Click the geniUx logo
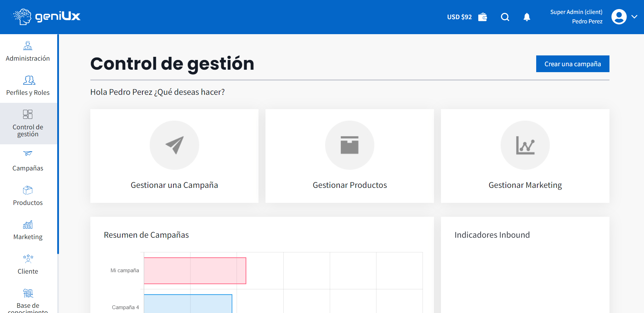The height and width of the screenshot is (313, 644). pos(47,16)
